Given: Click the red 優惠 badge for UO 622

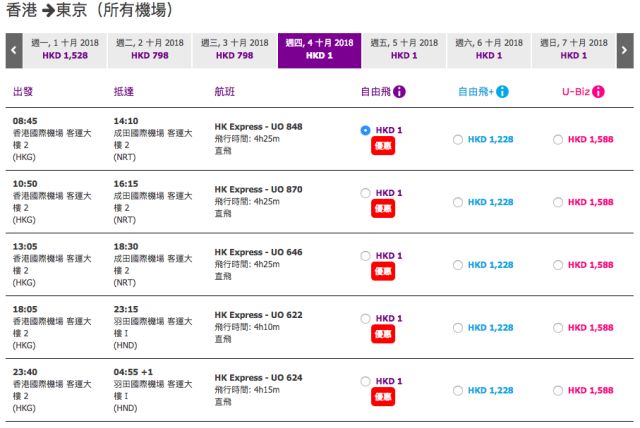Looking at the screenshot, I should coord(383,335).
